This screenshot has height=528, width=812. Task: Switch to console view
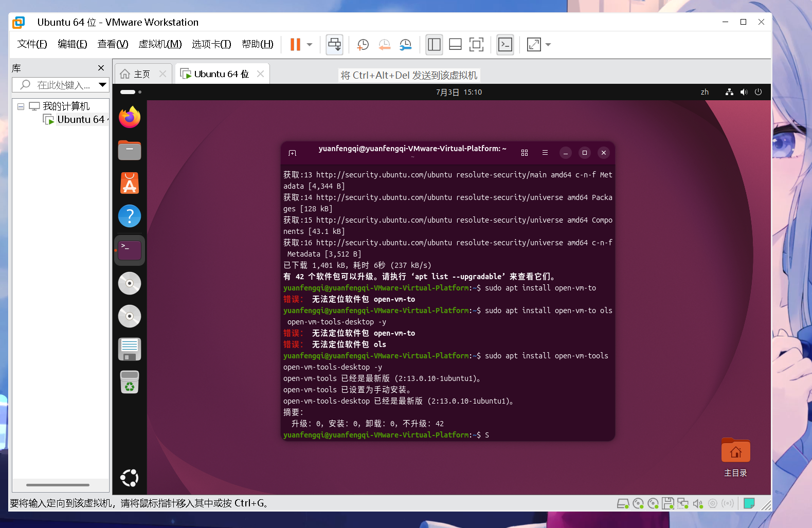click(505, 45)
